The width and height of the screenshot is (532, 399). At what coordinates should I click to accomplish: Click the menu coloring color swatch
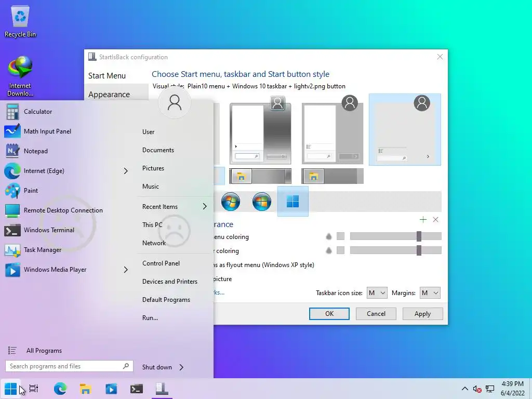[340, 236]
